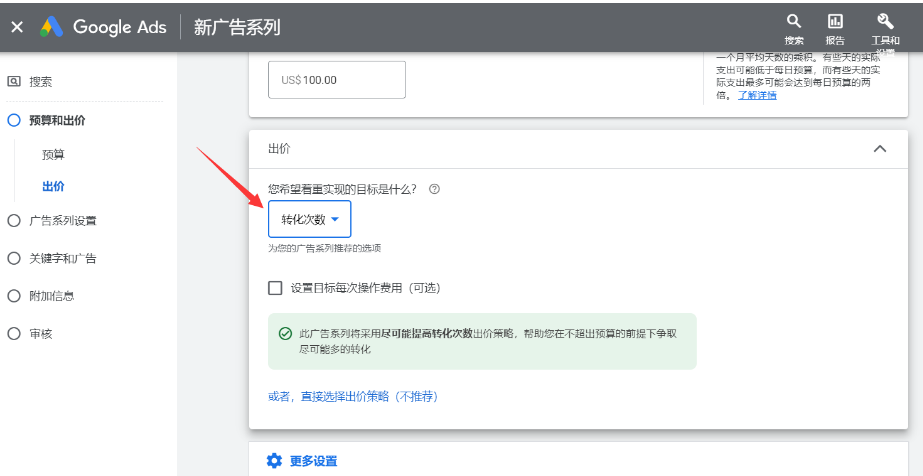Image resolution: width=923 pixels, height=476 pixels.
Task: Close the new campaign editor with X
Action: tap(16, 27)
